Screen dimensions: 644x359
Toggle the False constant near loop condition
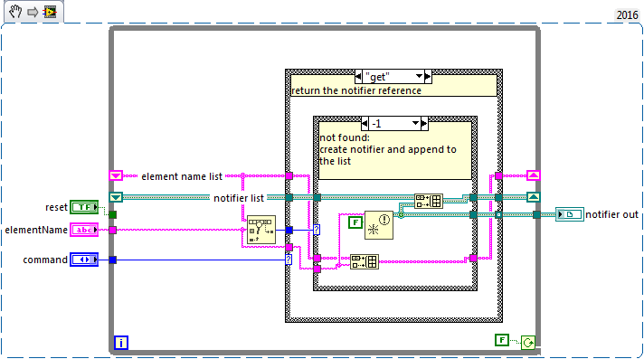point(502,340)
